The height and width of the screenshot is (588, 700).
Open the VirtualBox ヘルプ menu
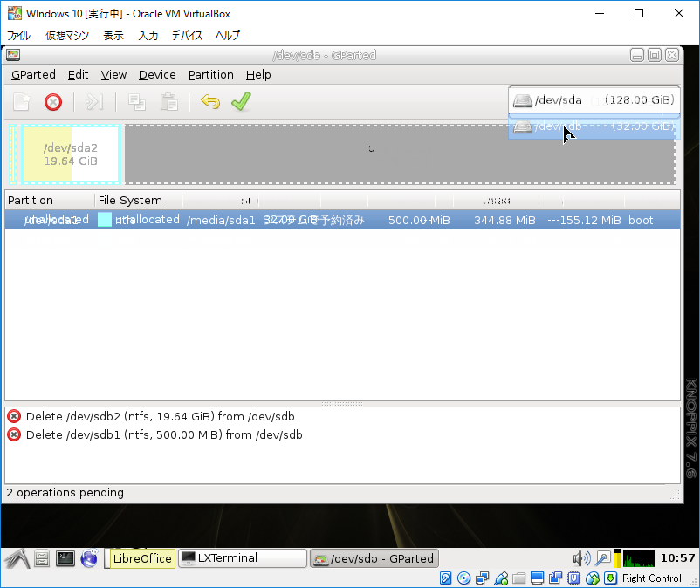tap(228, 35)
